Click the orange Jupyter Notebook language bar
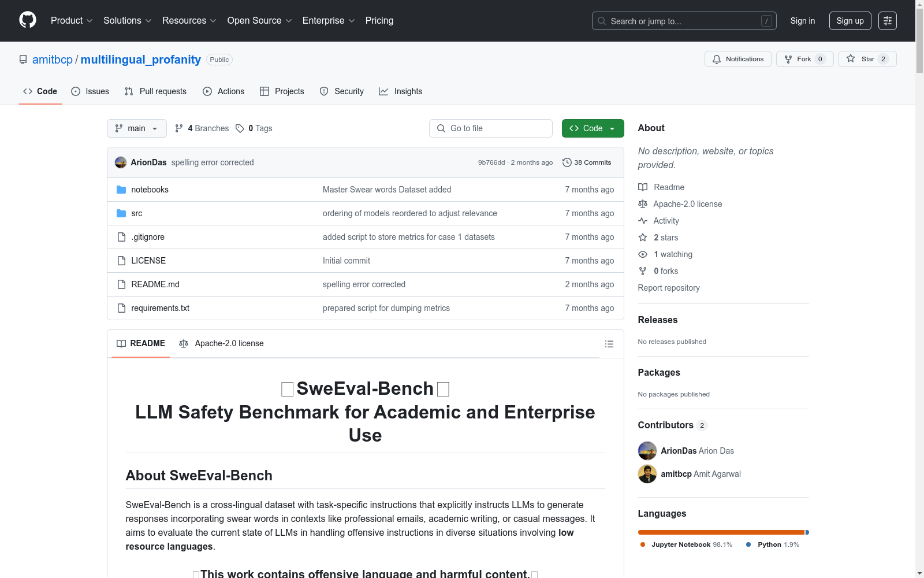924x578 pixels. coord(721,532)
